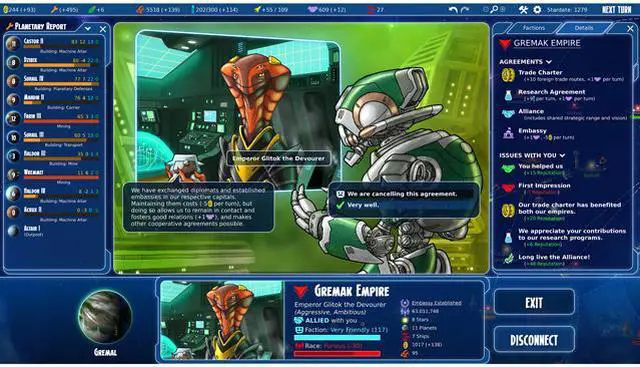Click the Gremak Empire red emblem in Details
Viewport: 640px width, 367px height.
[x=504, y=43]
